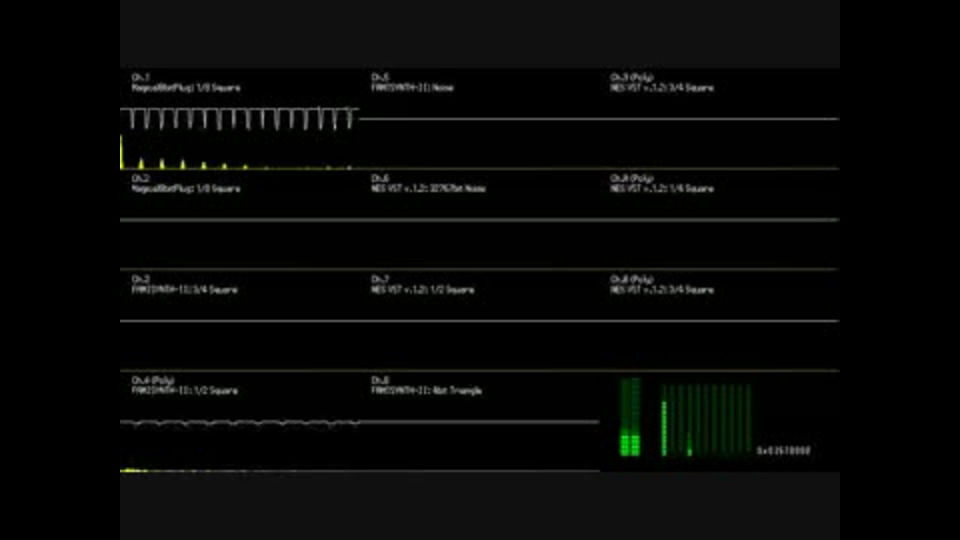The height and width of the screenshot is (540, 960).
Task: Click the multi-channel green level meter bars
Action: (706, 421)
